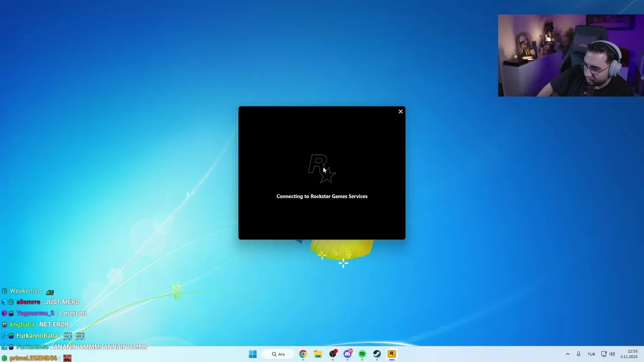Click the primeLEGENDS6 chat username
The height and width of the screenshot is (362, 644).
[x=33, y=358]
